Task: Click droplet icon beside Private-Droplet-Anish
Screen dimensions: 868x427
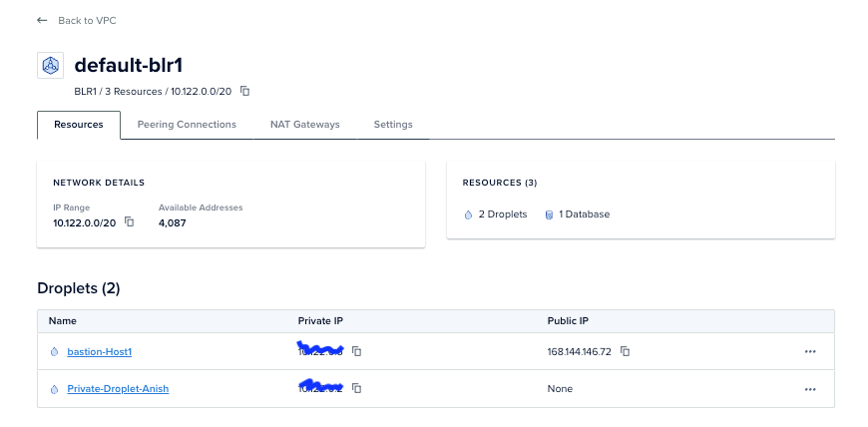Action: click(x=54, y=389)
